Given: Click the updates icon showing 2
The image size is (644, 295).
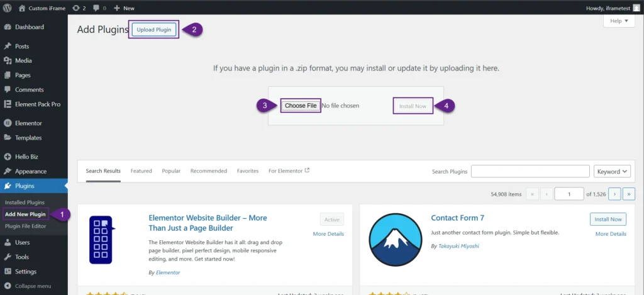Looking at the screenshot, I should [75, 8].
